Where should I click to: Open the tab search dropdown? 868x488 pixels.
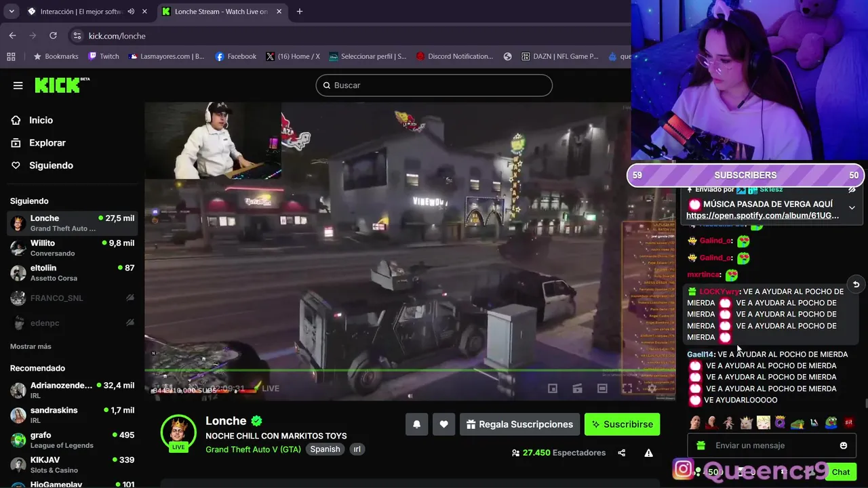tap(11, 12)
